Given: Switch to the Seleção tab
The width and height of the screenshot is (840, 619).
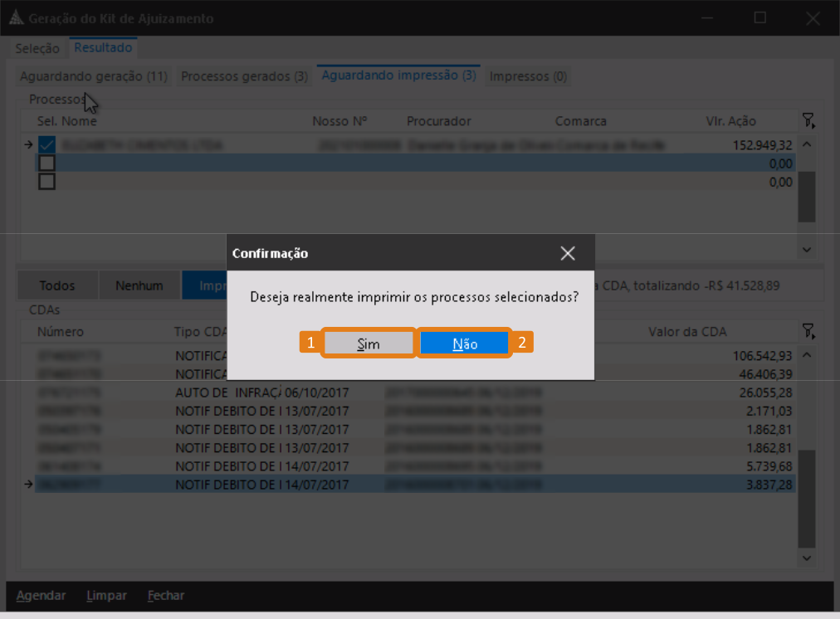Looking at the screenshot, I should click(x=37, y=48).
